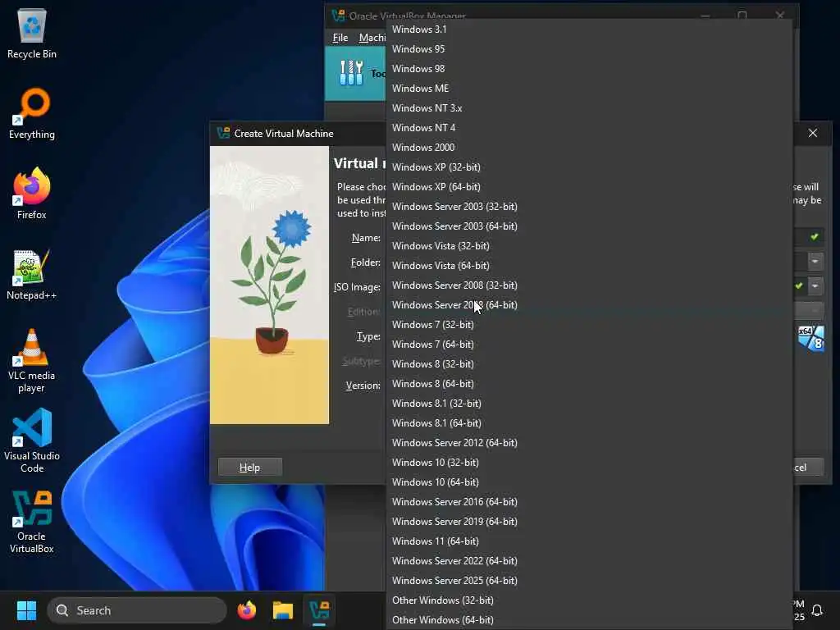Choose Windows 10 (64-bit)
Image resolution: width=840 pixels, height=630 pixels.
click(x=589, y=482)
